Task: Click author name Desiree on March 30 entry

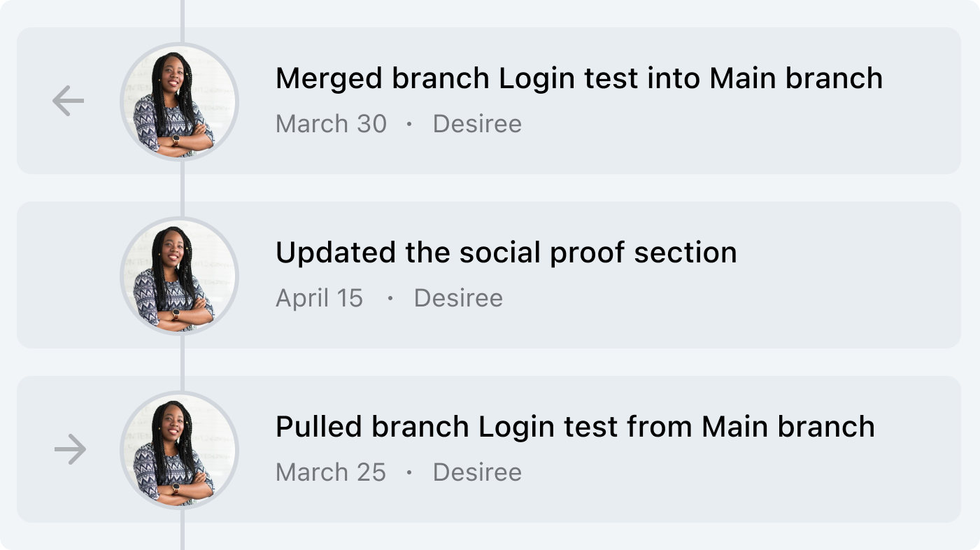Action: pos(477,124)
